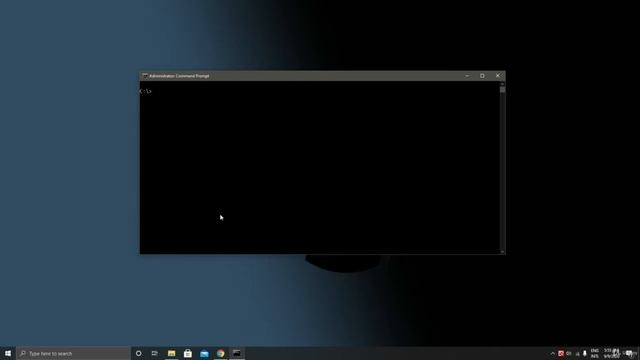Click the red icon in the system tray
640x360 pixels.
(561, 353)
